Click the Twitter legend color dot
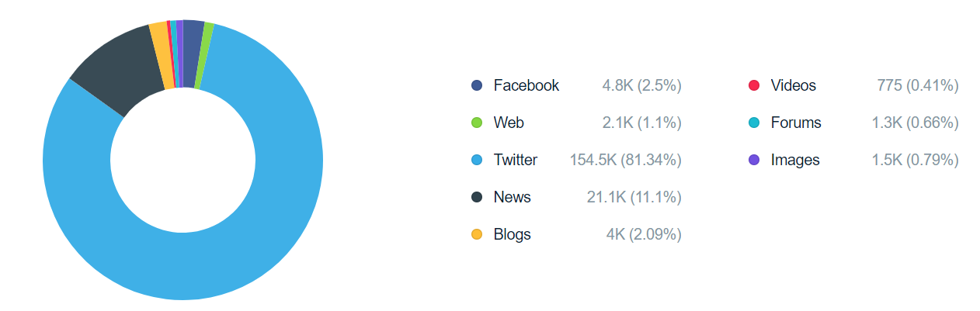This screenshot has height=311, width=980. coord(477,160)
